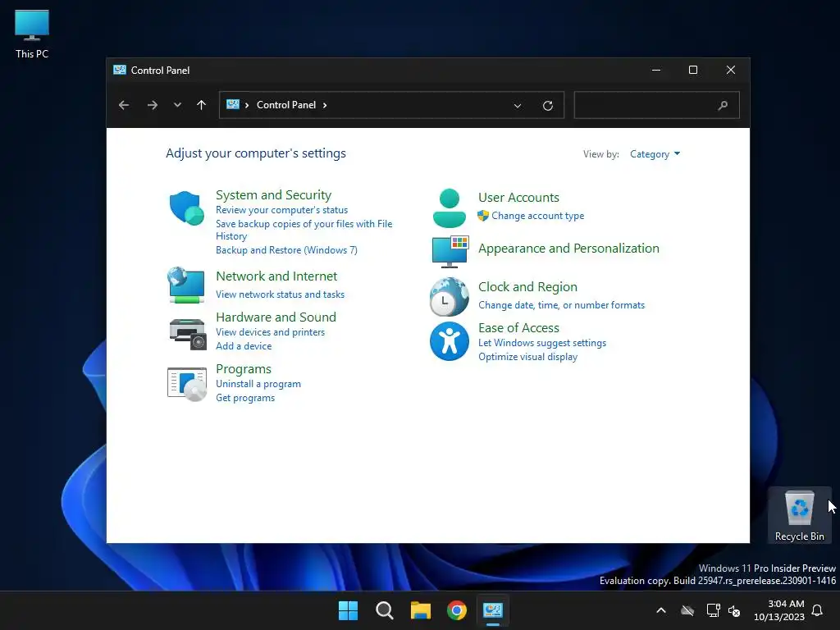This screenshot has width=840, height=630.
Task: Click Optimize visual display link
Action: 527,357
